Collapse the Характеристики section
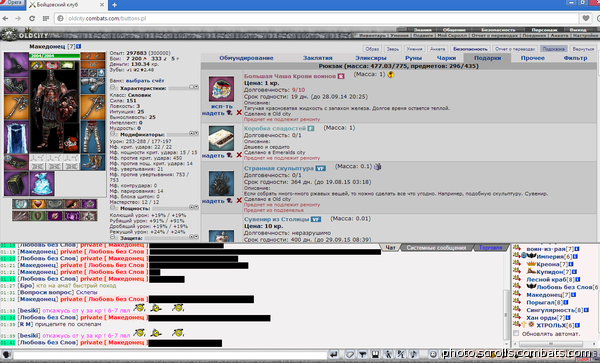Screen dimensions: 600x363 (113, 88)
